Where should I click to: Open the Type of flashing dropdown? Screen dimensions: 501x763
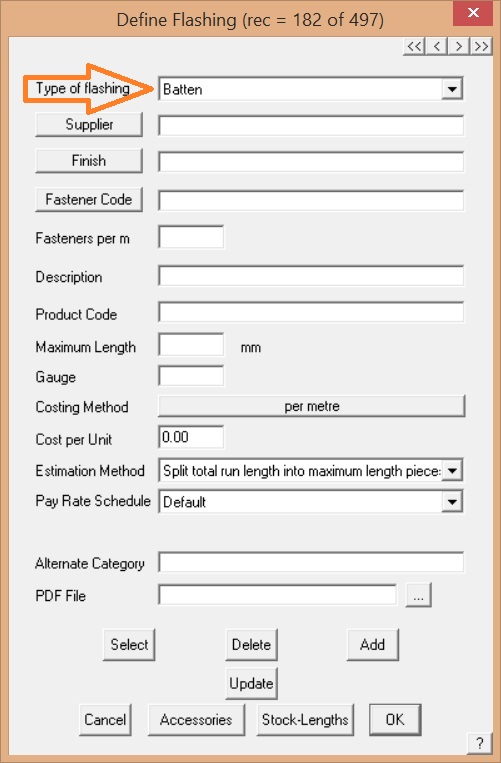(452, 89)
